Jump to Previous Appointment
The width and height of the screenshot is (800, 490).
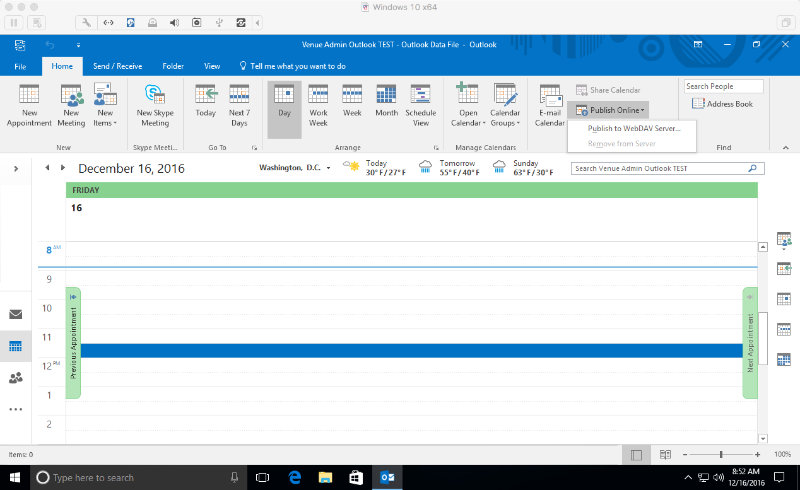tap(73, 343)
